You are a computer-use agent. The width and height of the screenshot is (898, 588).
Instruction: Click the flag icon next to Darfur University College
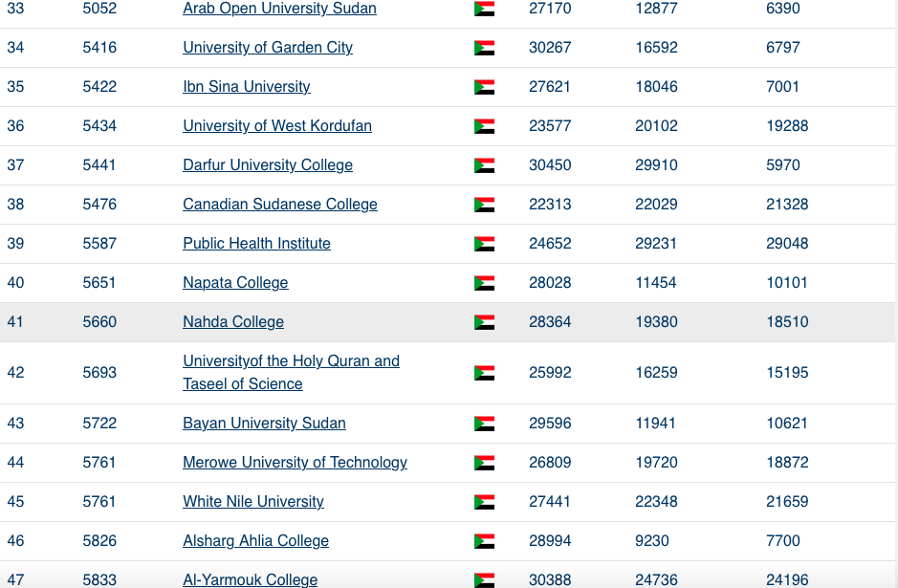(x=484, y=165)
